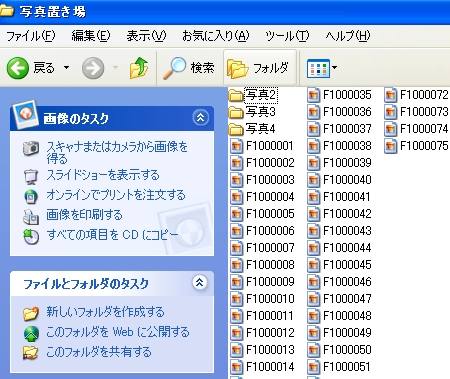Collapse the ファイルとフォルダのタスク panel
The image size is (450, 379).
click(x=200, y=282)
